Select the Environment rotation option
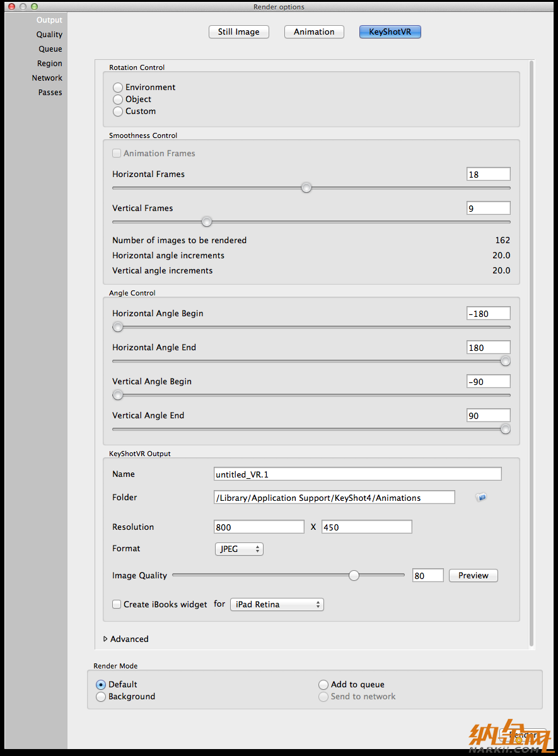This screenshot has height=756, width=558. pos(118,88)
